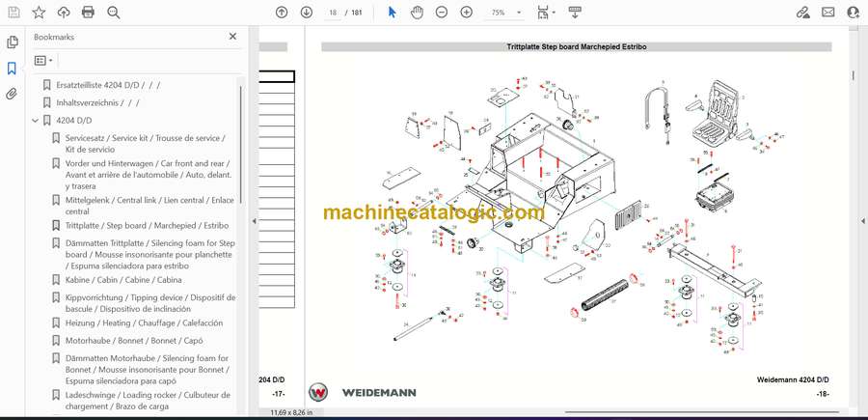Open the account profile icon

854,13
